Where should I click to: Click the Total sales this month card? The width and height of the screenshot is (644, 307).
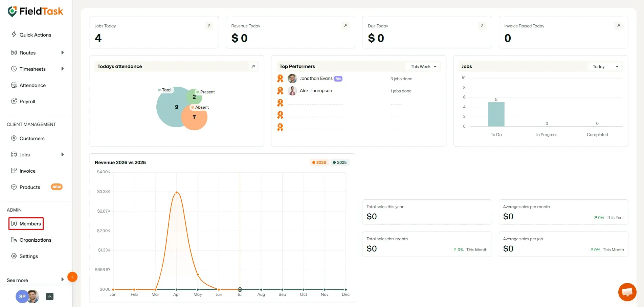[427, 244]
